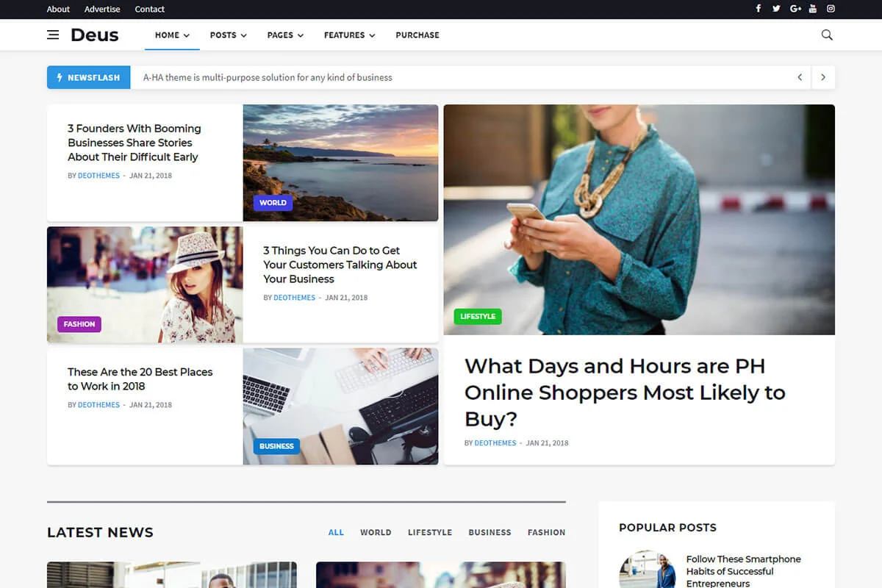Open the sunset coastline thumbnail
Image resolution: width=882 pixels, height=588 pixels.
point(340,162)
